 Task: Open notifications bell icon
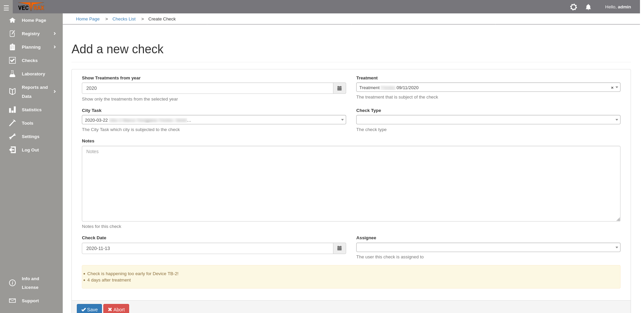pos(588,7)
